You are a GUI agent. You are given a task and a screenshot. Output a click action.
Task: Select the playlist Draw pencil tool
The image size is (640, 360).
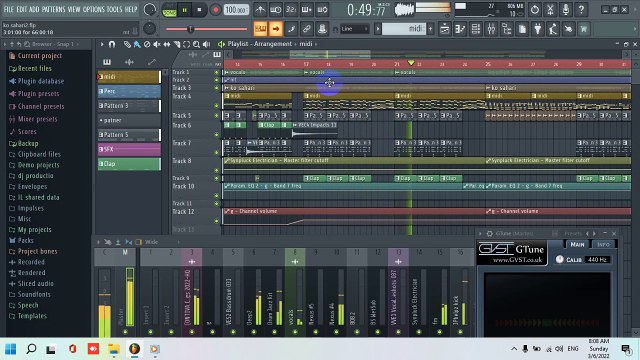[x=127, y=44]
